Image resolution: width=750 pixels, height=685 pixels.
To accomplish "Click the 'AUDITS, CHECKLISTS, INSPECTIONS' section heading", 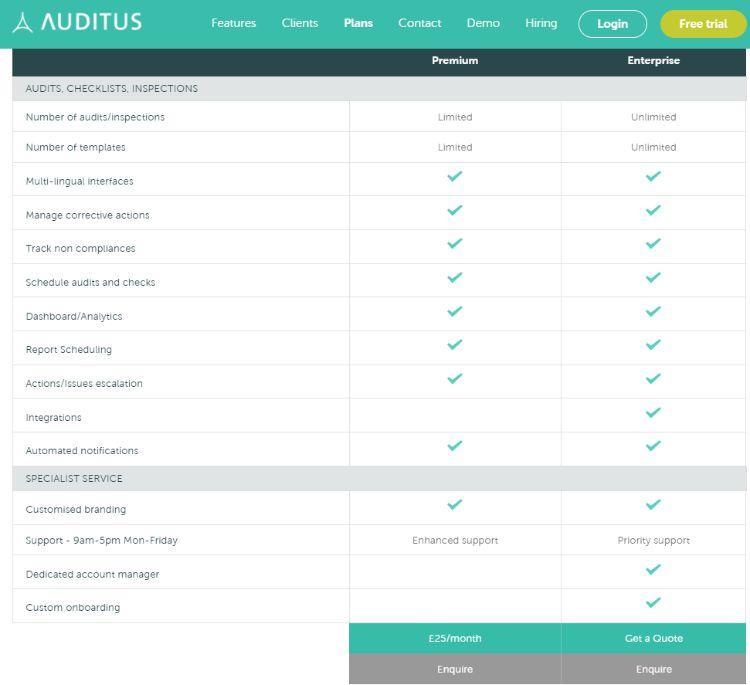I will (x=111, y=88).
